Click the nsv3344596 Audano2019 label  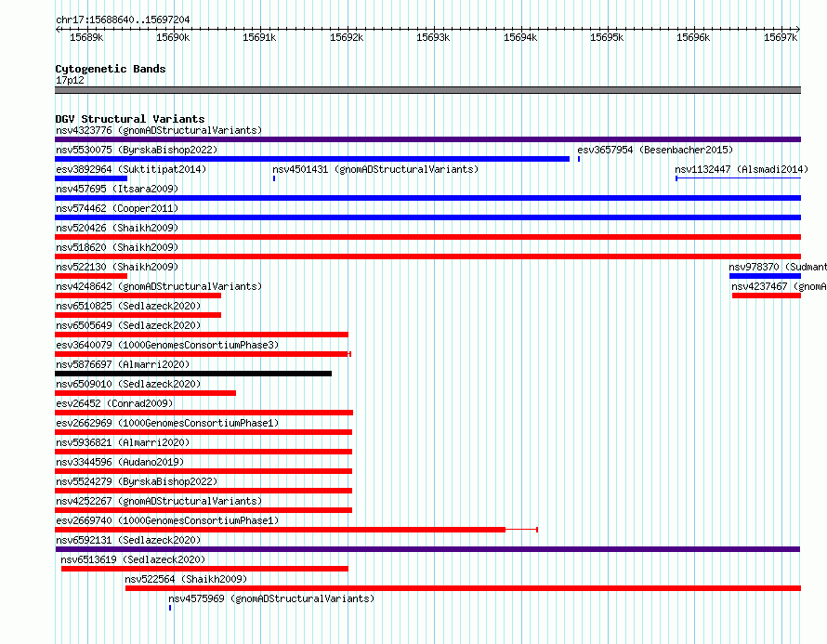[120, 462]
